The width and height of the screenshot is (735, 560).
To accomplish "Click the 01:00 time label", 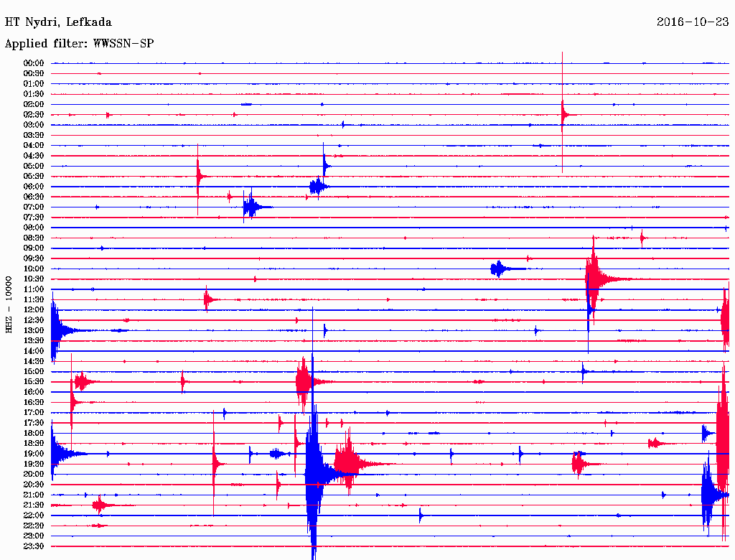I will [34, 84].
